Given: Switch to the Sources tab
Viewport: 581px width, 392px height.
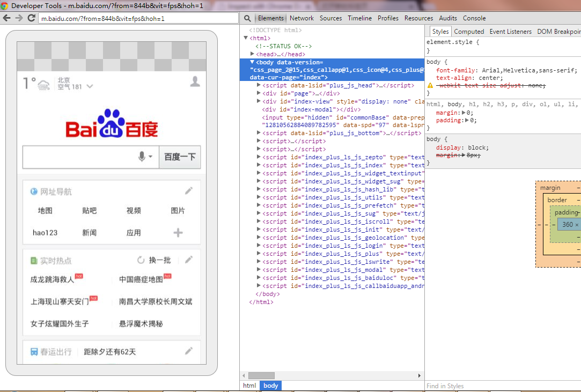Looking at the screenshot, I should coord(331,18).
